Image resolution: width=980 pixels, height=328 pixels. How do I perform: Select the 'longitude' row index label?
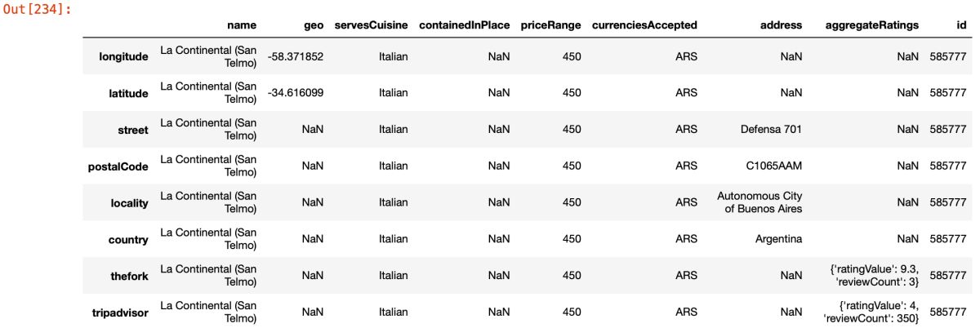[123, 57]
